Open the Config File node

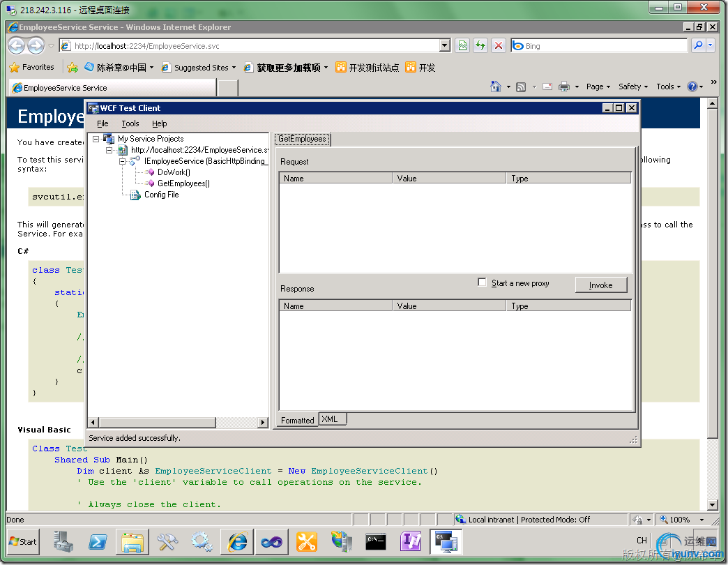click(161, 195)
